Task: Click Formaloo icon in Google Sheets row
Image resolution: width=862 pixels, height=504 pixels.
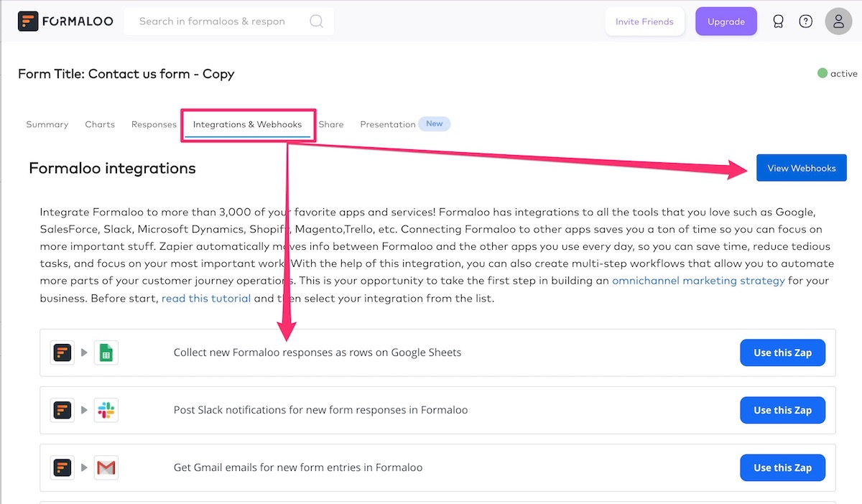Action: [62, 353]
